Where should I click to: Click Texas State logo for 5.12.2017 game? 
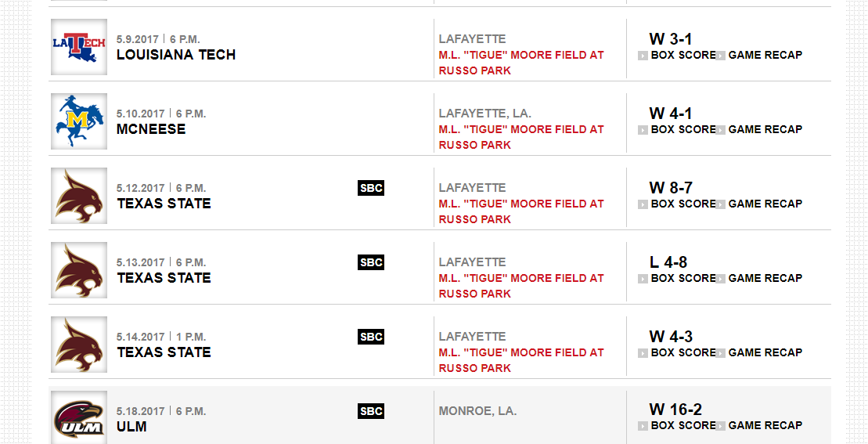point(79,196)
